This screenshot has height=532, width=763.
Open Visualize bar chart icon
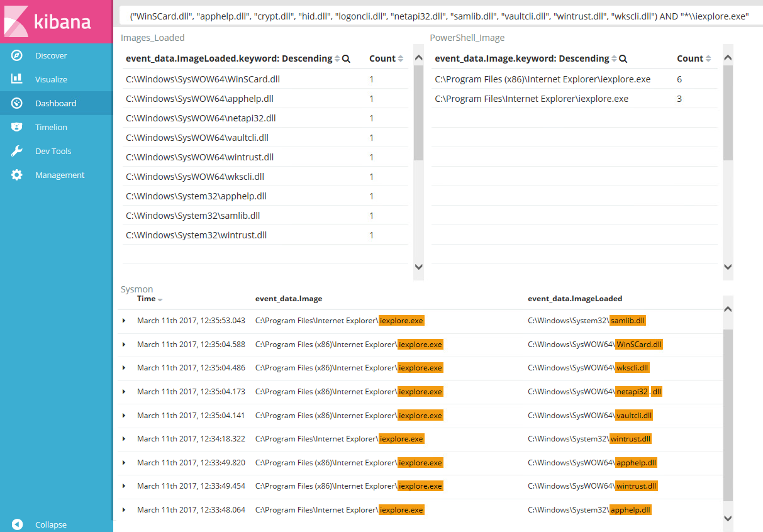(17, 79)
